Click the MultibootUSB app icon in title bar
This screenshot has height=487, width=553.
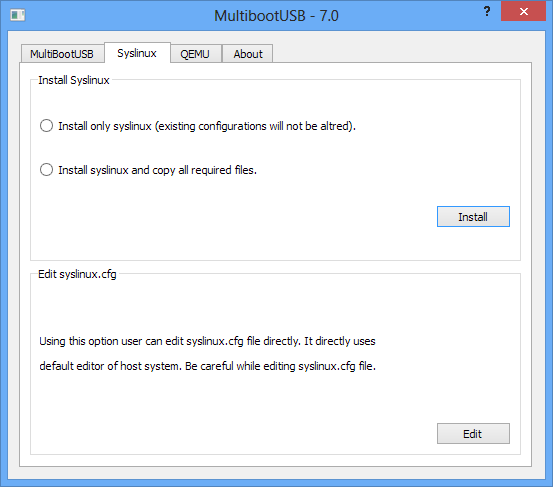(18, 15)
